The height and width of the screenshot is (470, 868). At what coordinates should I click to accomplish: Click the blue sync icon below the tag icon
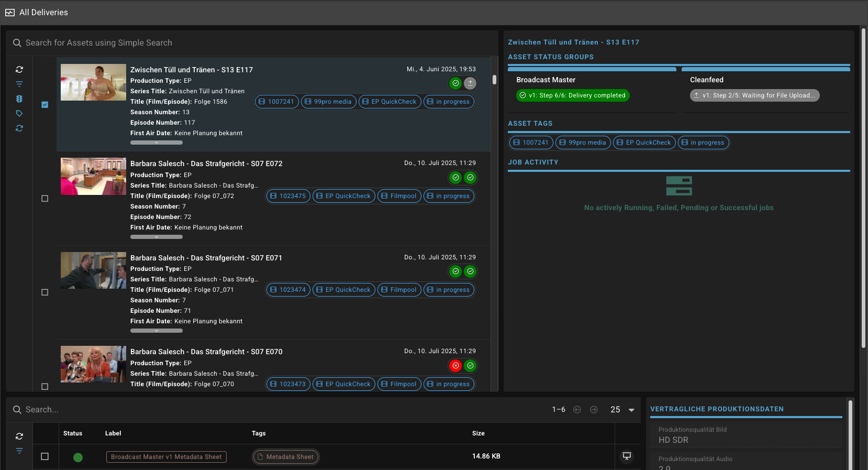19,128
